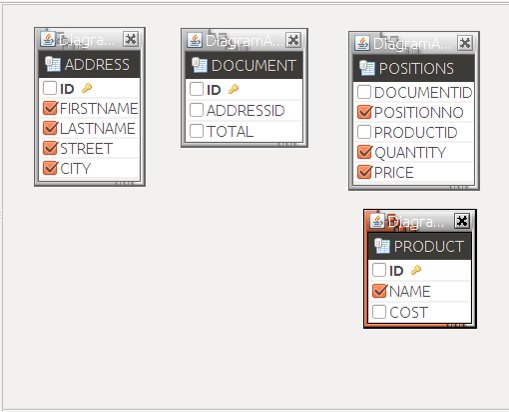Uncheck the FIRSTNAME column checkbox
The image size is (509, 412).
point(50,108)
